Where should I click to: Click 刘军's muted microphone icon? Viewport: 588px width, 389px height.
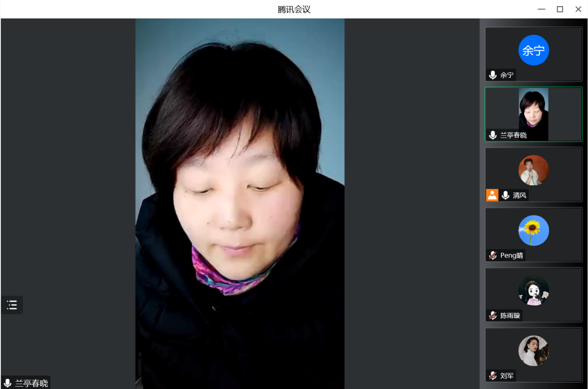[x=493, y=376]
